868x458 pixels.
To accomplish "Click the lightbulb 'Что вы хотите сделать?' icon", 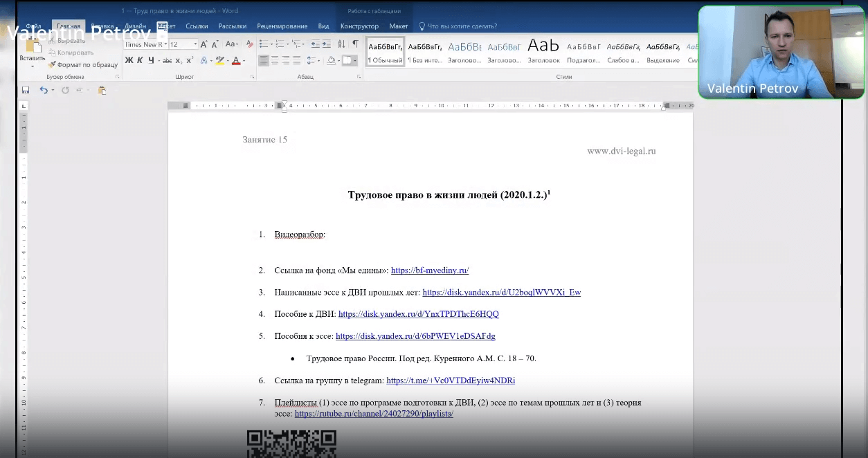I will click(422, 26).
